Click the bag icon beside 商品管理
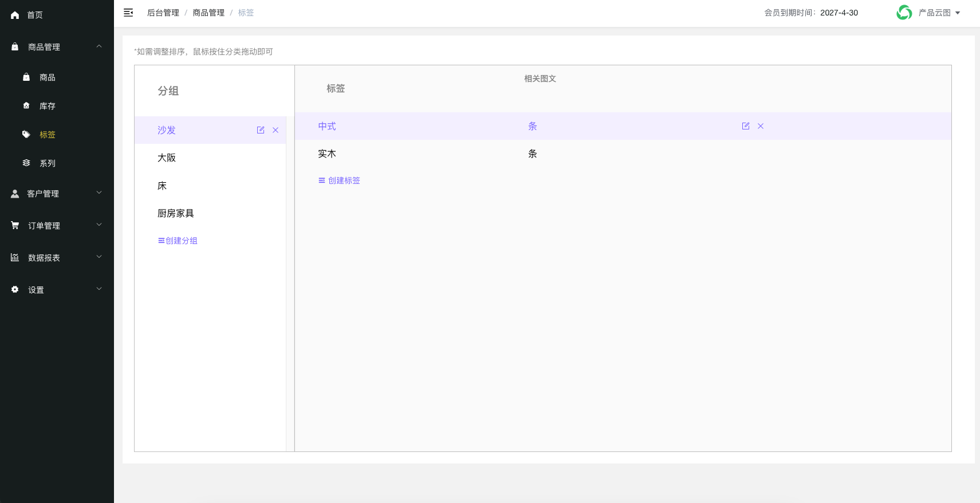The image size is (980, 503). coord(15,47)
